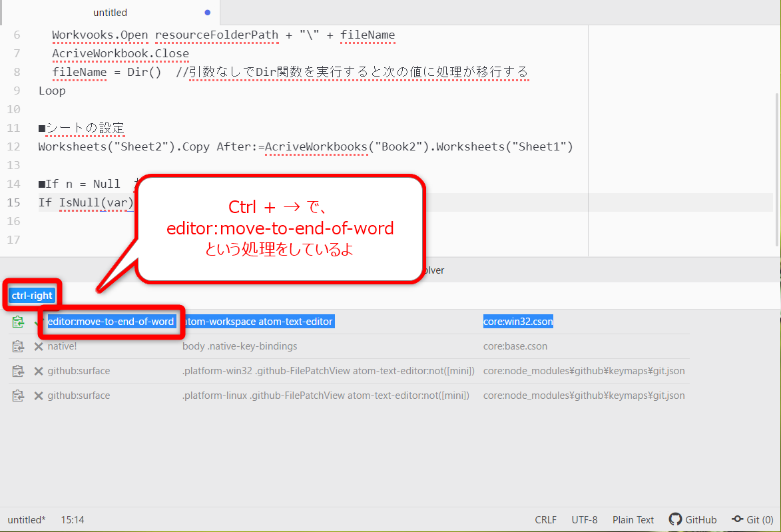Open the git.json keymap file link
The height and width of the screenshot is (532, 781).
pos(584,370)
